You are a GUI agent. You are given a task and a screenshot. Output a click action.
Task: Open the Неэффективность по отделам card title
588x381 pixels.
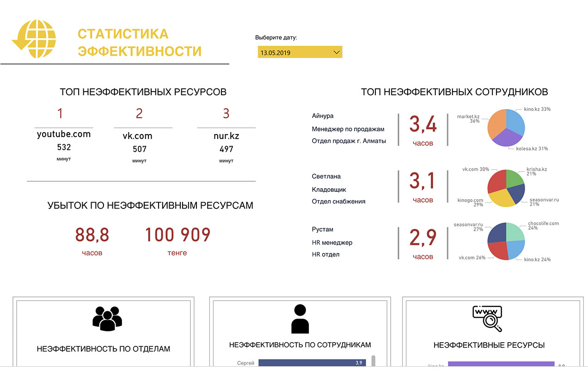point(104,349)
